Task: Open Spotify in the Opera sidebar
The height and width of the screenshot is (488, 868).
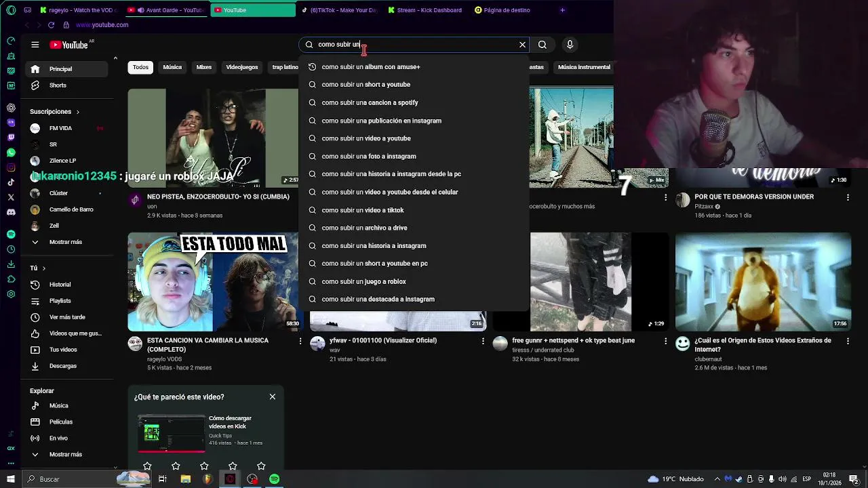Action: click(x=11, y=234)
